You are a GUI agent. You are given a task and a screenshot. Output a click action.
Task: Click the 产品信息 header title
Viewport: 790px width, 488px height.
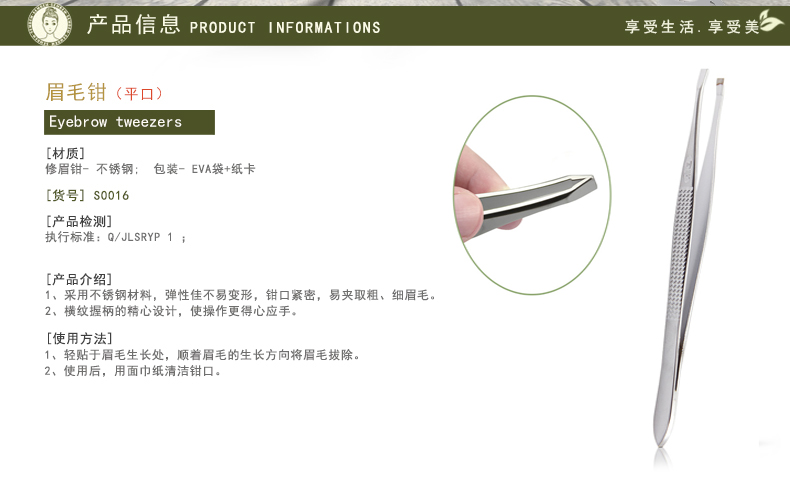133,24
